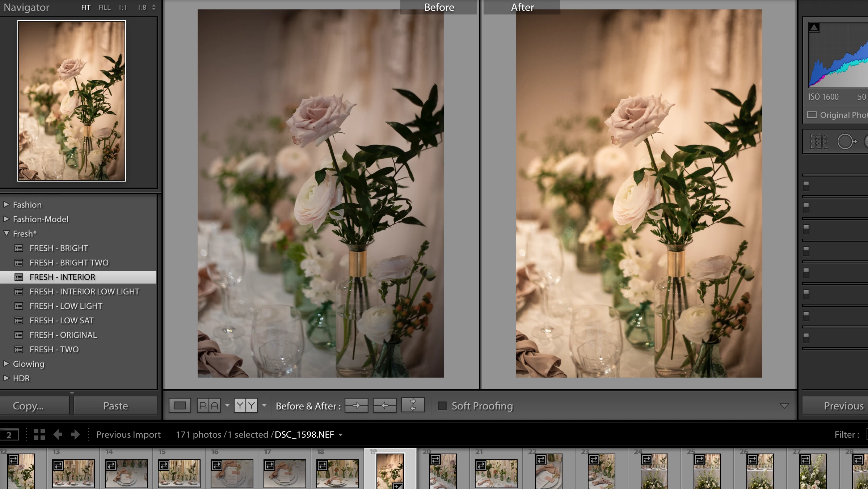Check the Original Photo checkbox
This screenshot has height=489, width=868.
pyautogui.click(x=812, y=115)
